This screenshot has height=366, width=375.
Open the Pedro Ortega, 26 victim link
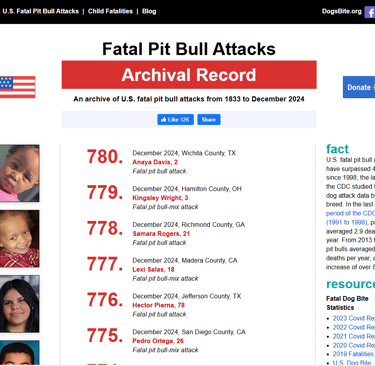[x=158, y=341]
